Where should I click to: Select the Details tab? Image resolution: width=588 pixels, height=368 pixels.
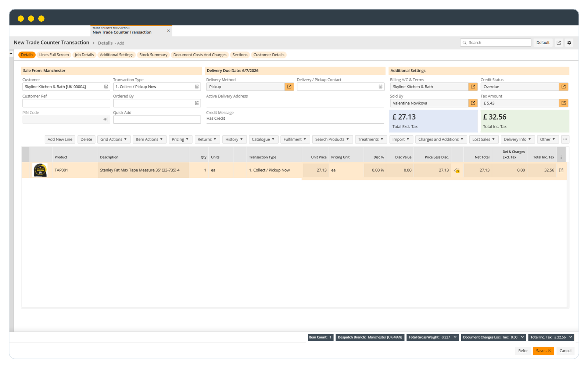pyautogui.click(x=27, y=55)
